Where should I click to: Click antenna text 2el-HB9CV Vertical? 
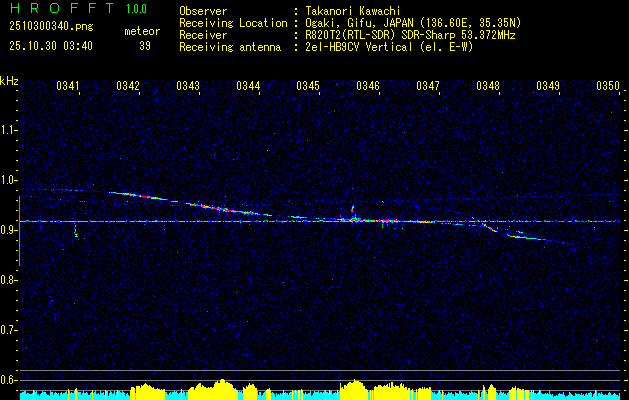tap(359, 47)
